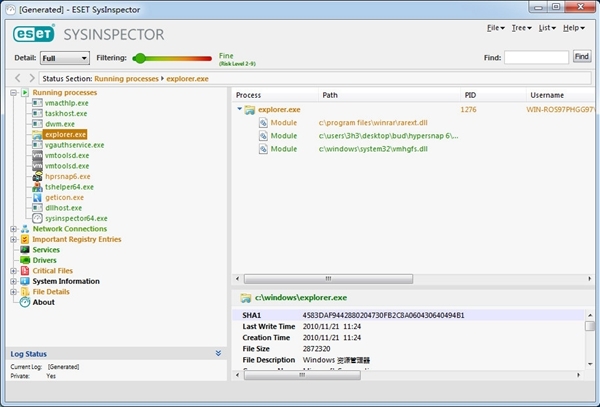
Task: Open the Detail level dropdown
Action: click(x=65, y=58)
